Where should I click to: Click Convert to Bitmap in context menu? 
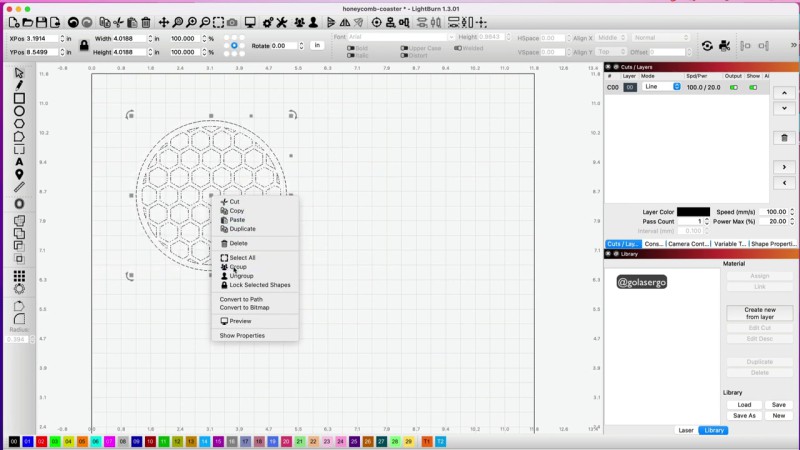point(244,307)
